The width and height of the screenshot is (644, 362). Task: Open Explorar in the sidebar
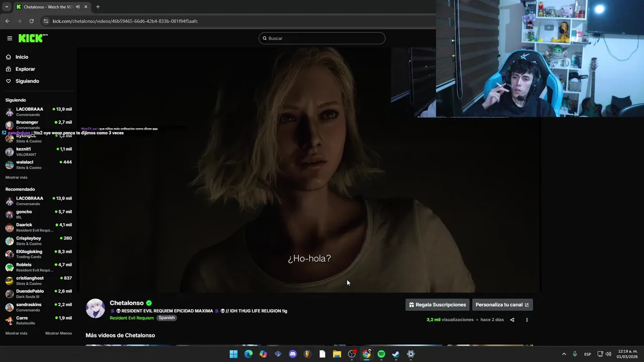coord(38,69)
